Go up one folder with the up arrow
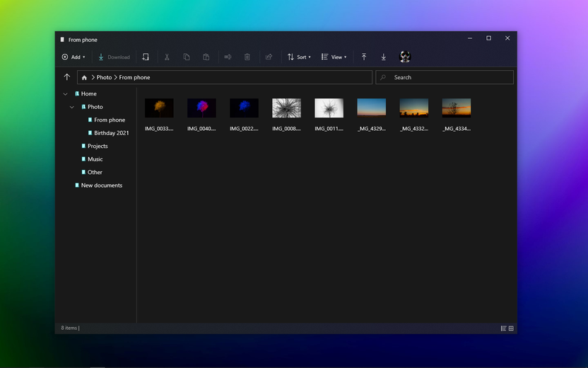Viewport: 588px width, 368px height. click(x=66, y=77)
